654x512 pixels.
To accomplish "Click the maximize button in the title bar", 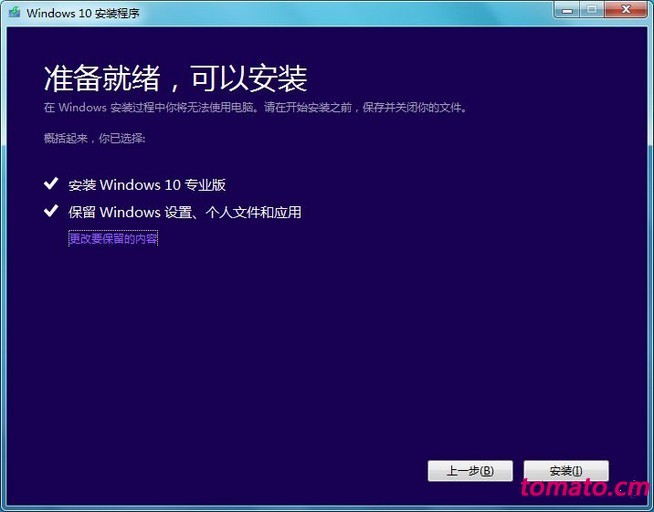I will pos(592,10).
